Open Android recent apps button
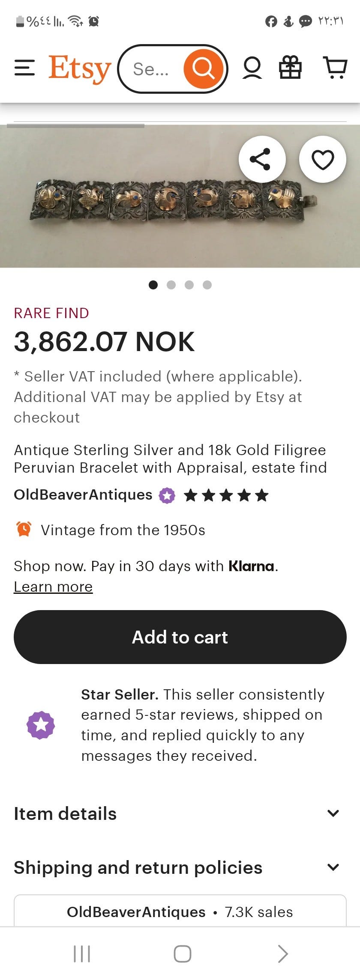 tap(82, 953)
